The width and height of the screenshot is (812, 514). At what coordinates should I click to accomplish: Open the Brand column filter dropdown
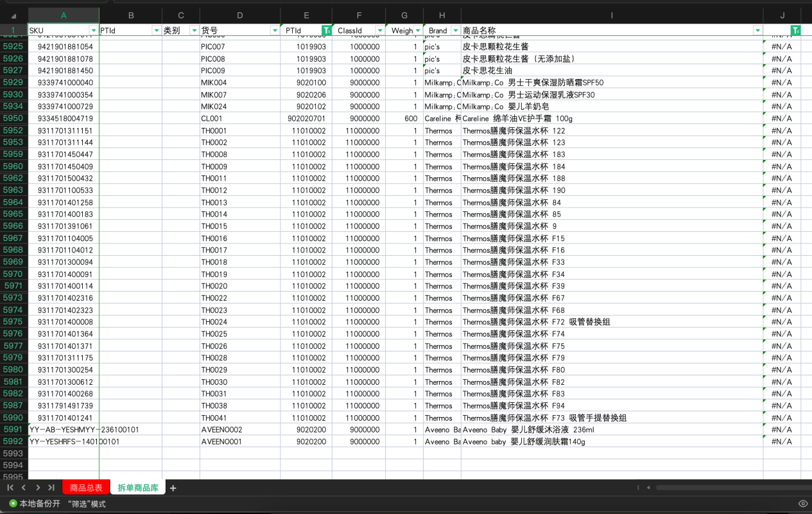[456, 30]
